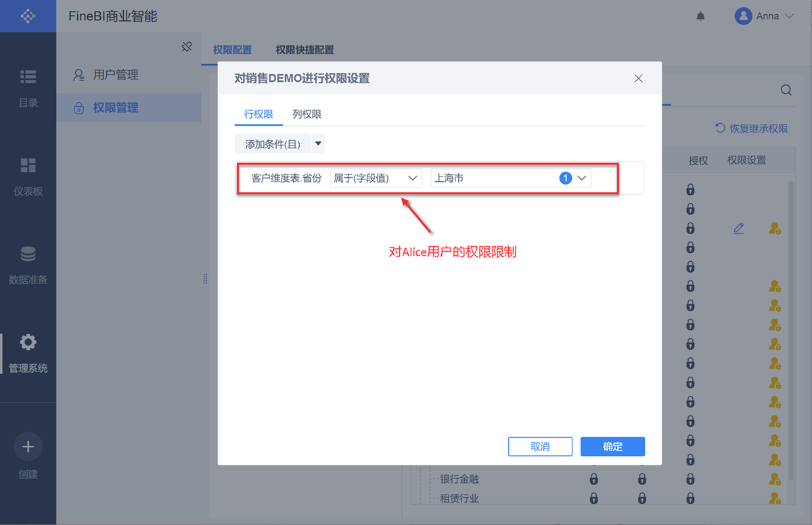This screenshot has width=812, height=525.
Task: Toggle the leftmost lock in 银行金融 row
Action: (593, 479)
